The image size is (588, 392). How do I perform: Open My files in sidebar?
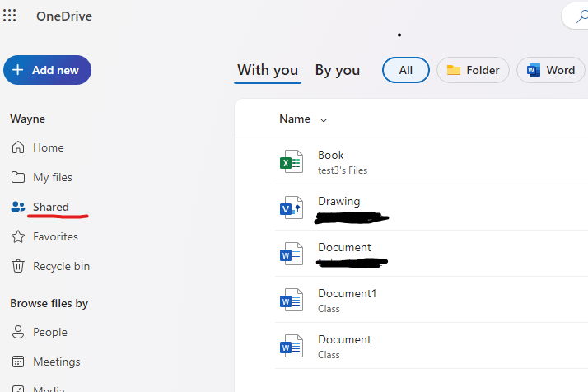[x=53, y=177]
